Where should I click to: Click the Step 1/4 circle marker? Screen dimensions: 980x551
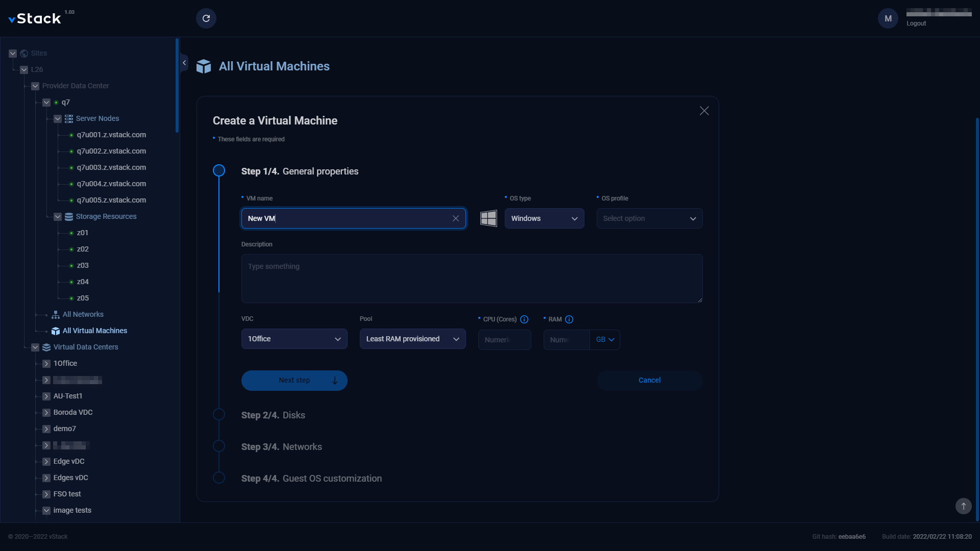point(219,170)
